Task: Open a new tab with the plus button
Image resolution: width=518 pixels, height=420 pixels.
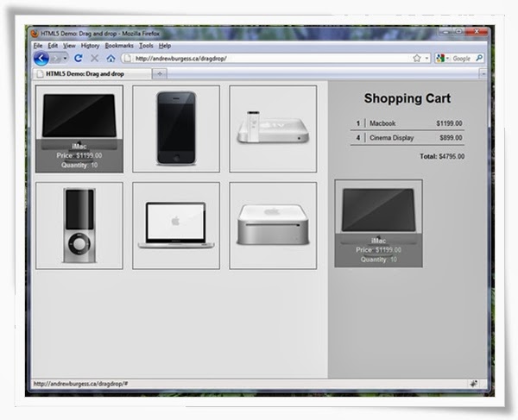Action: pyautogui.click(x=160, y=74)
